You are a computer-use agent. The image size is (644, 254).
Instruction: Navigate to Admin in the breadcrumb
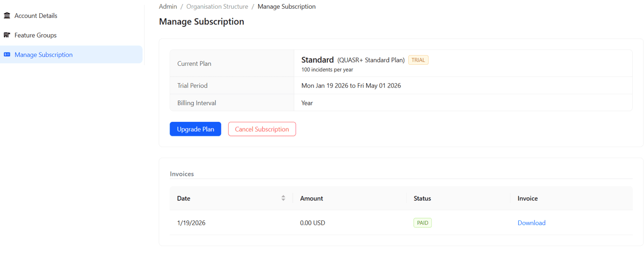coord(168,7)
